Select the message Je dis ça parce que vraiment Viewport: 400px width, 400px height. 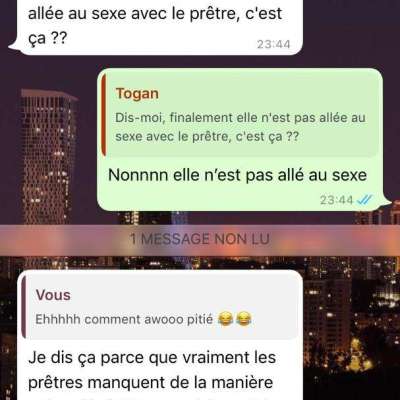(160, 370)
